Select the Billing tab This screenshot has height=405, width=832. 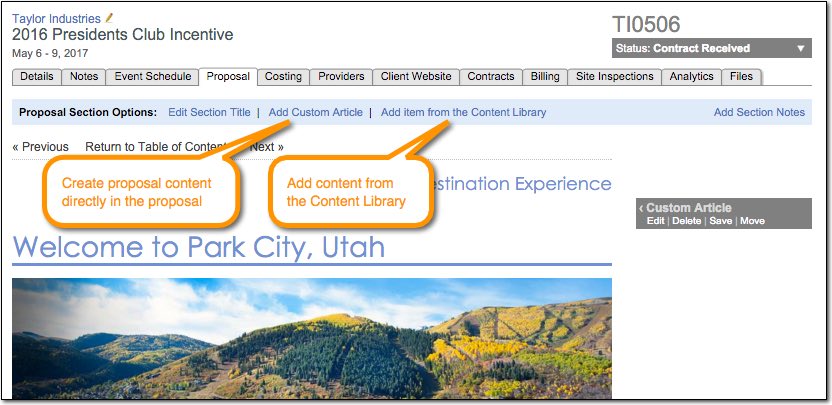point(545,77)
